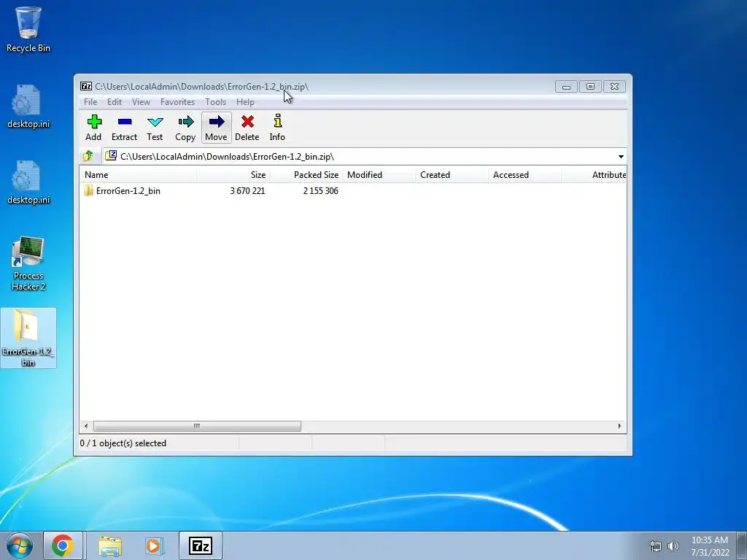Open the File menu
This screenshot has width=747, height=560.
(90, 102)
